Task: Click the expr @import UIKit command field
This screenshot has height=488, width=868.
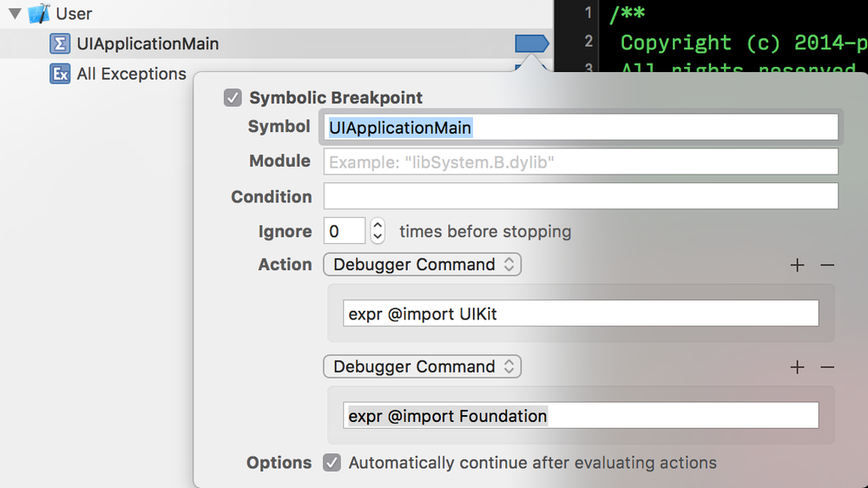Action: pos(581,313)
